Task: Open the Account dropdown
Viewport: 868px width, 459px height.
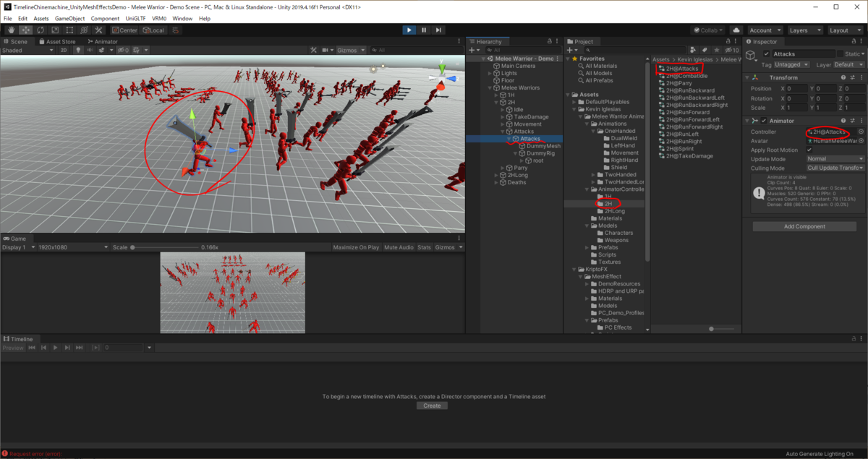Action: (764, 30)
